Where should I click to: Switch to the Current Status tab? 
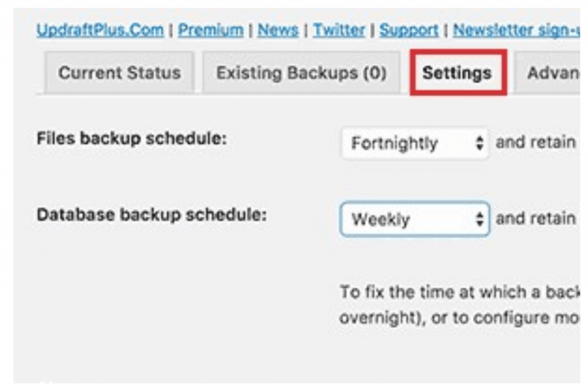coord(119,73)
